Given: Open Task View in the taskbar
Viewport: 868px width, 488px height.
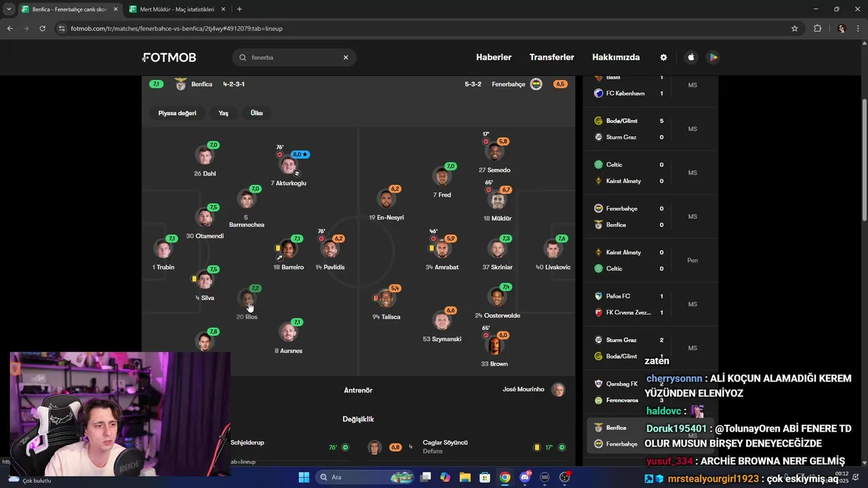Looking at the screenshot, I should (425, 477).
